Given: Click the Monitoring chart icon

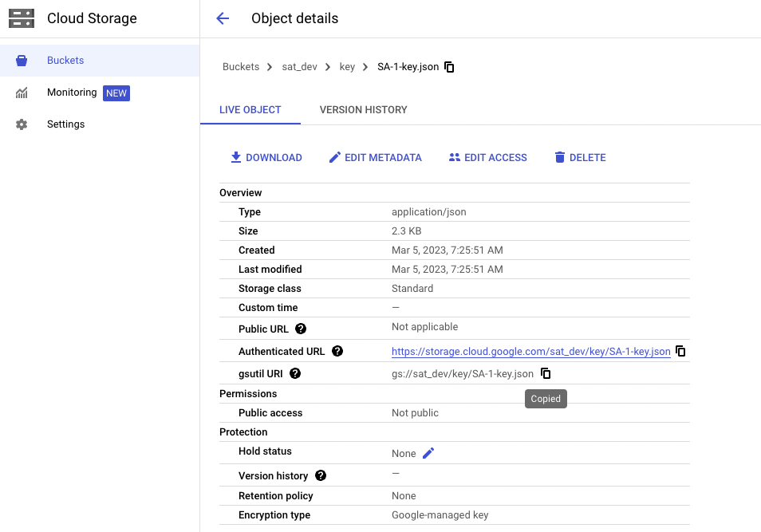Looking at the screenshot, I should (22, 93).
